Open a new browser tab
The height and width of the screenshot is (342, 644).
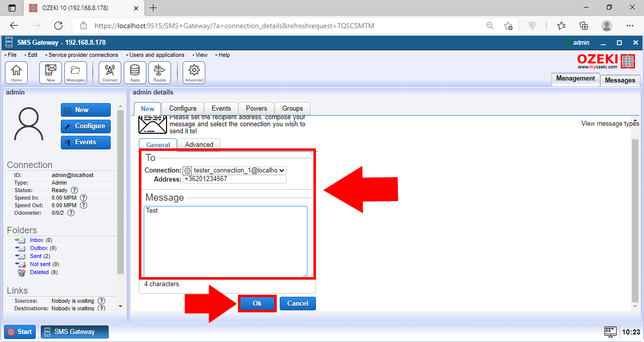point(153,8)
